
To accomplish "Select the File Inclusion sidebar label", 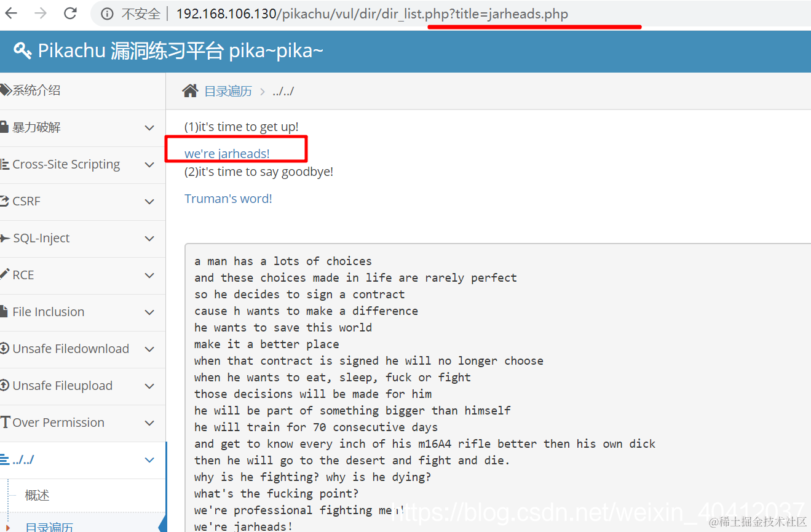I will 49,312.
